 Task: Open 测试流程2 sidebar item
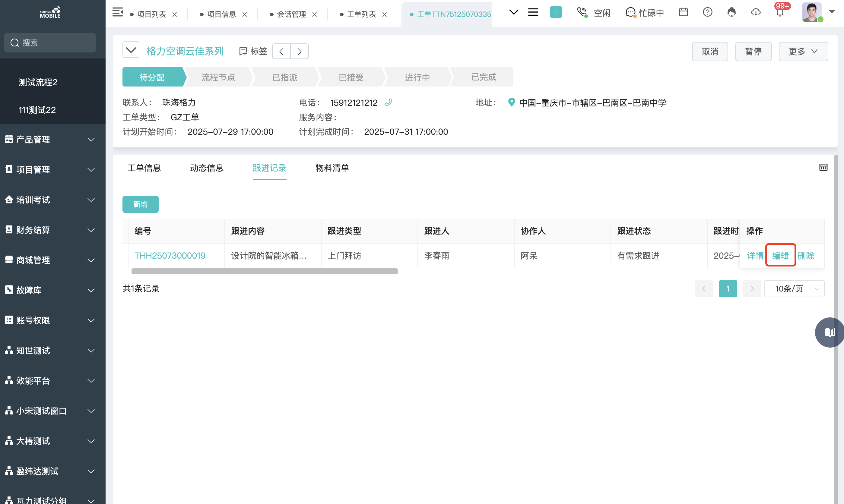click(x=38, y=82)
